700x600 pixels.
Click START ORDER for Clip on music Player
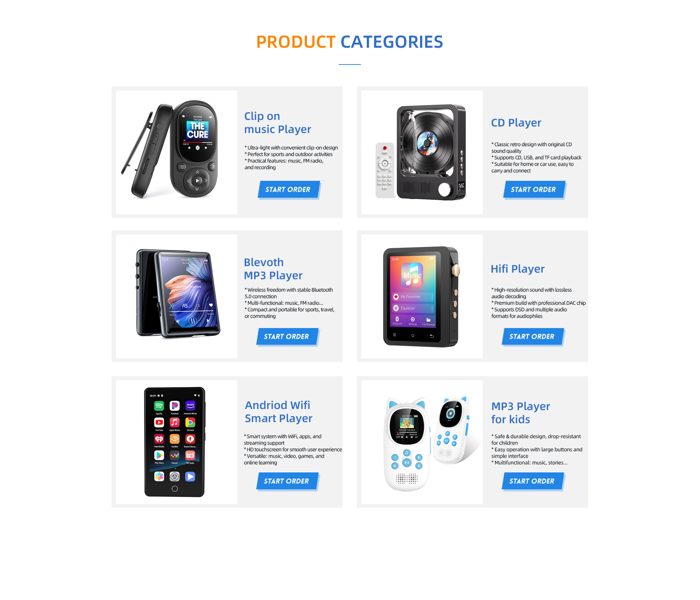(x=289, y=190)
